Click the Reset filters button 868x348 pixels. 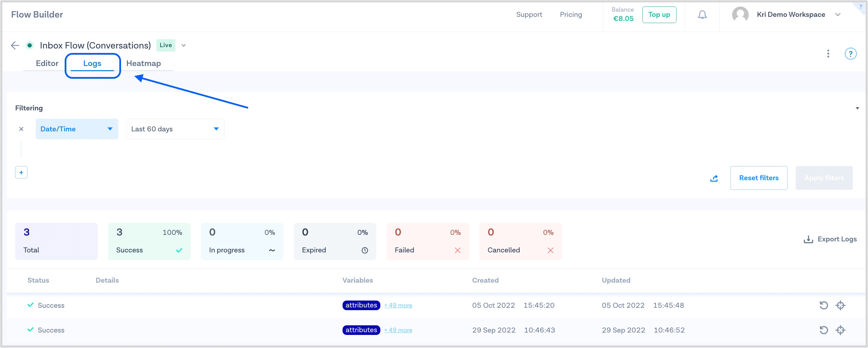(759, 178)
